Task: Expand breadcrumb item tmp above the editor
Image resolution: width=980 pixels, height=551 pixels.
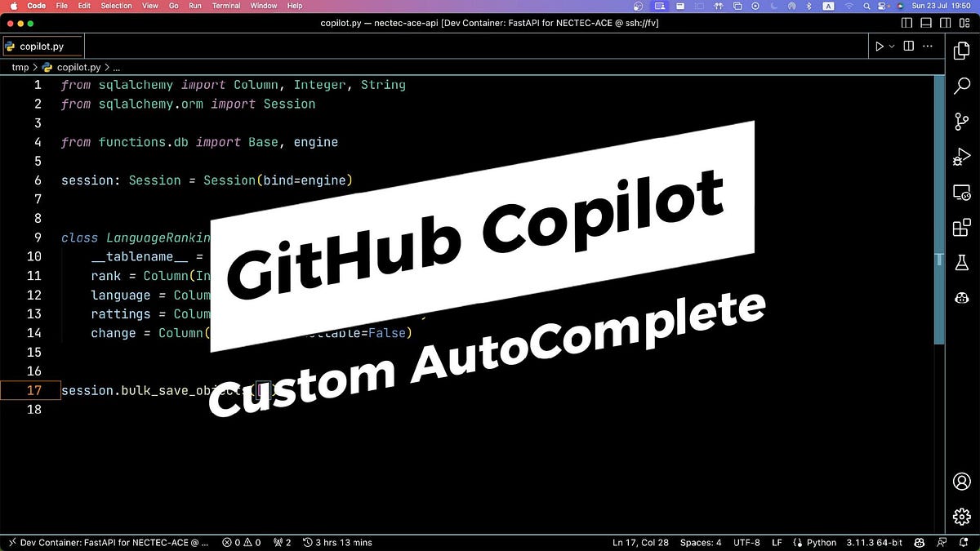Action: (20, 67)
